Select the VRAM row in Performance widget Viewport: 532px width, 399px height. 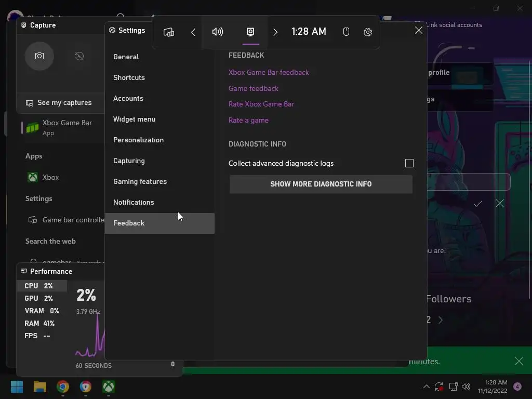(42, 311)
